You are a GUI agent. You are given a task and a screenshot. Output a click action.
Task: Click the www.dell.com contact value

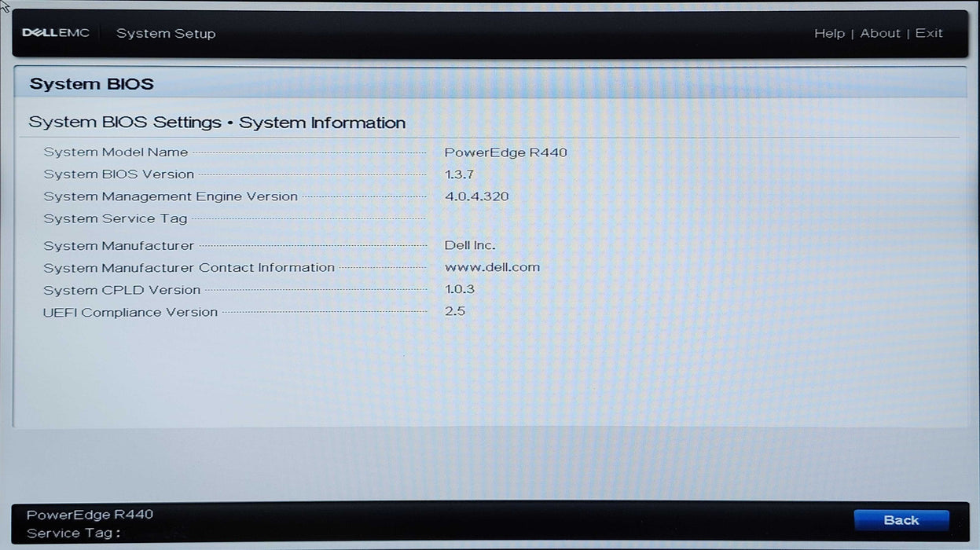492,267
